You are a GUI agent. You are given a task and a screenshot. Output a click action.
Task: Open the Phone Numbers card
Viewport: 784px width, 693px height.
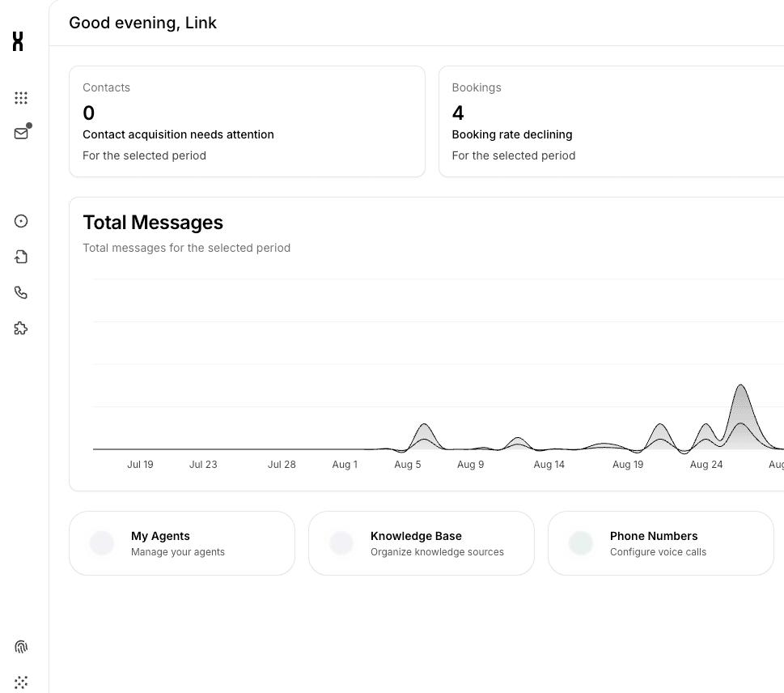click(x=661, y=543)
